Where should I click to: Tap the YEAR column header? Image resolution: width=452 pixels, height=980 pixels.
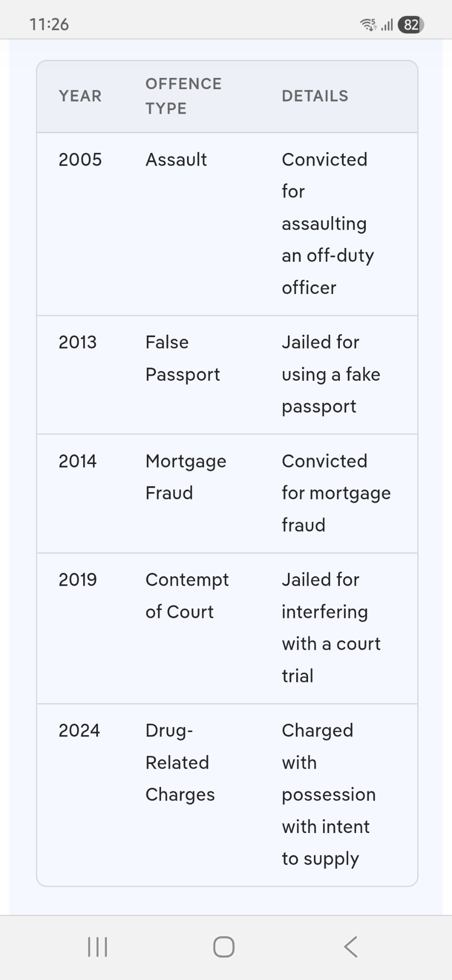click(x=80, y=96)
